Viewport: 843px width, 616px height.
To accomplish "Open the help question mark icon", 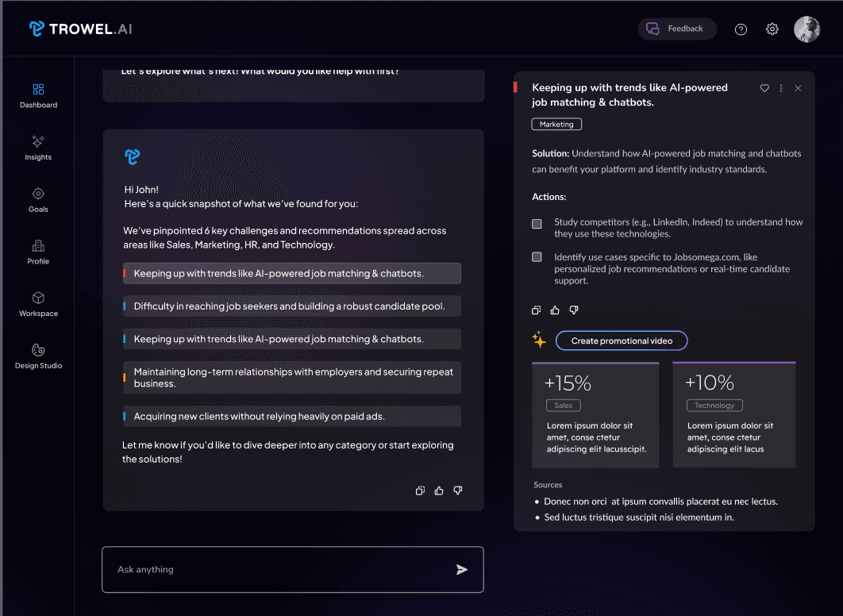I will [741, 29].
